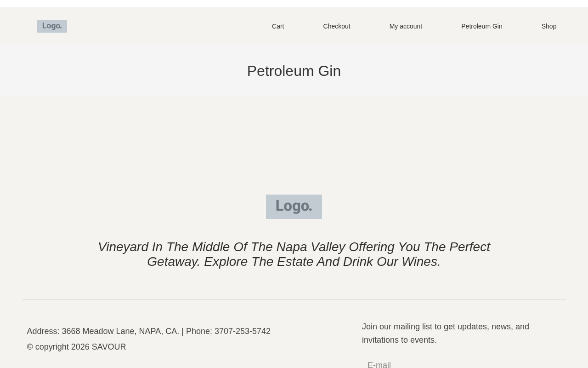Image resolution: width=588 pixels, height=368 pixels.
Task: Click the large footer Logo image
Action: point(294,207)
